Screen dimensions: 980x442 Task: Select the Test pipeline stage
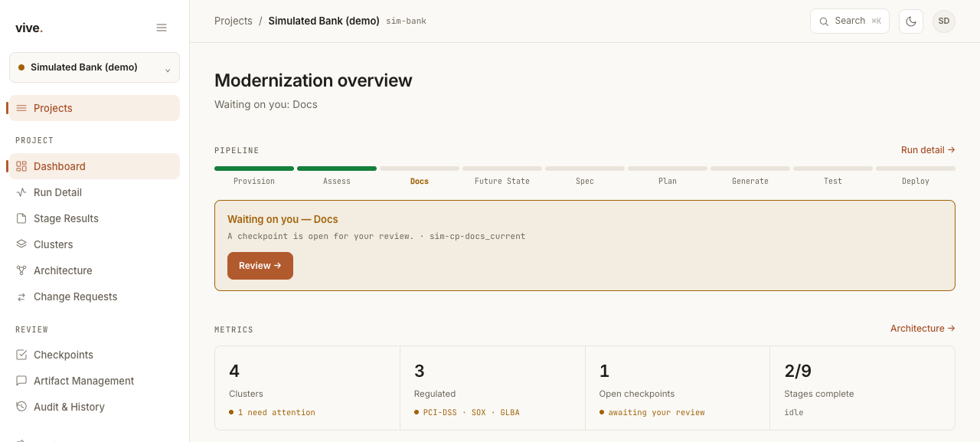(833, 176)
